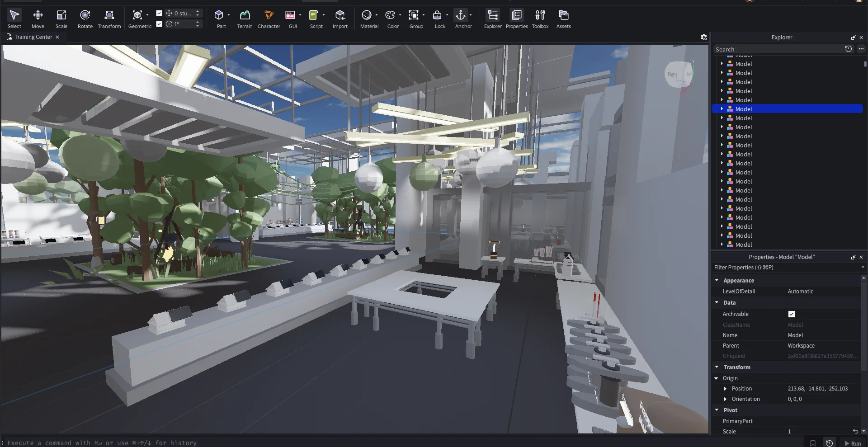Open the Transform tool
This screenshot has width=868, height=447.
[109, 19]
